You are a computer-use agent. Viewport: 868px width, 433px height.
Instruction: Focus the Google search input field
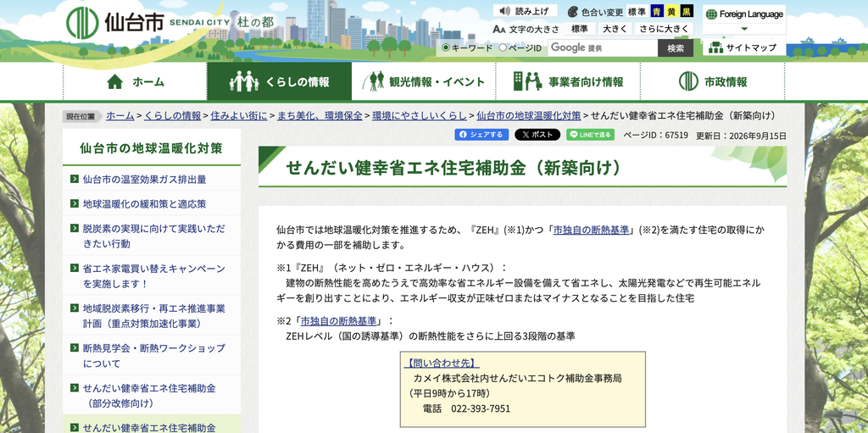click(x=603, y=48)
